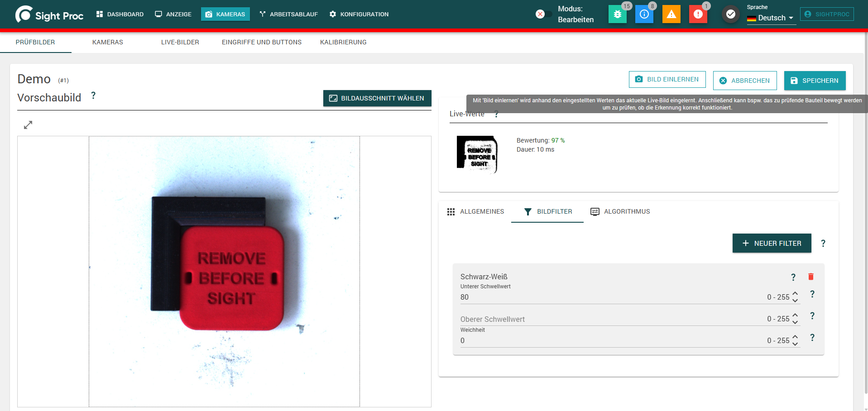This screenshot has height=411, width=868.
Task: Click Bildausschnitt wählen button
Action: click(377, 98)
